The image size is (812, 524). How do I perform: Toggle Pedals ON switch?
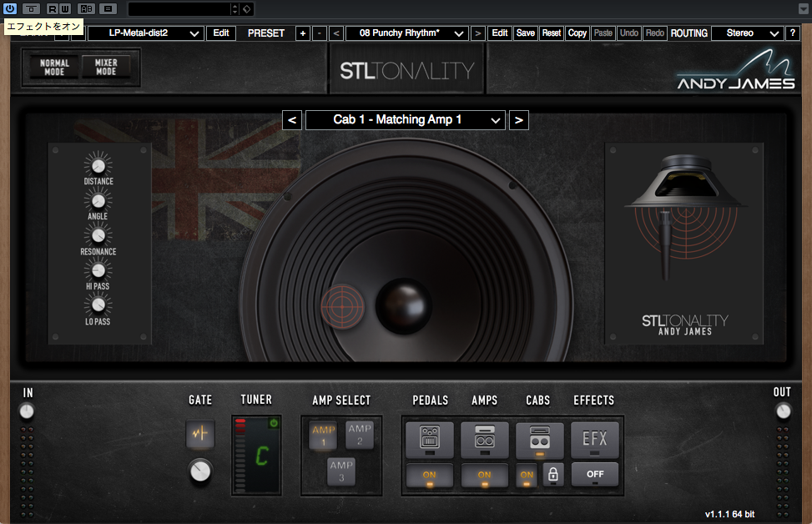point(429,476)
